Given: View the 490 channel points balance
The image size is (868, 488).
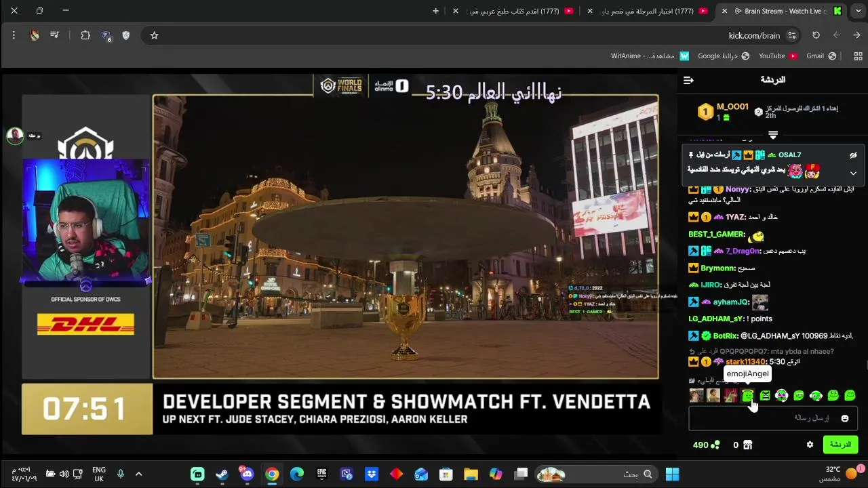Looking at the screenshot, I should pyautogui.click(x=706, y=445).
